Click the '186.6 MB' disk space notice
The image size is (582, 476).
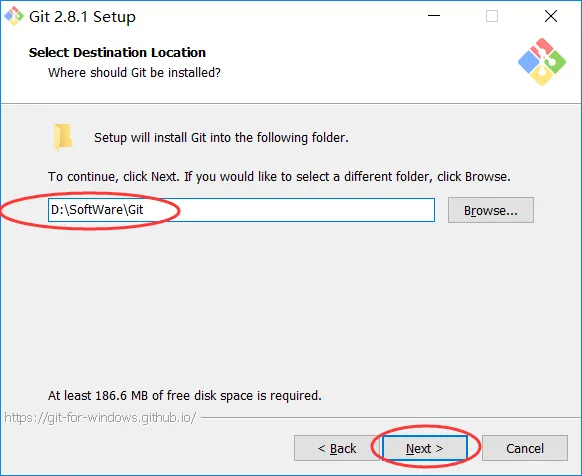(184, 395)
